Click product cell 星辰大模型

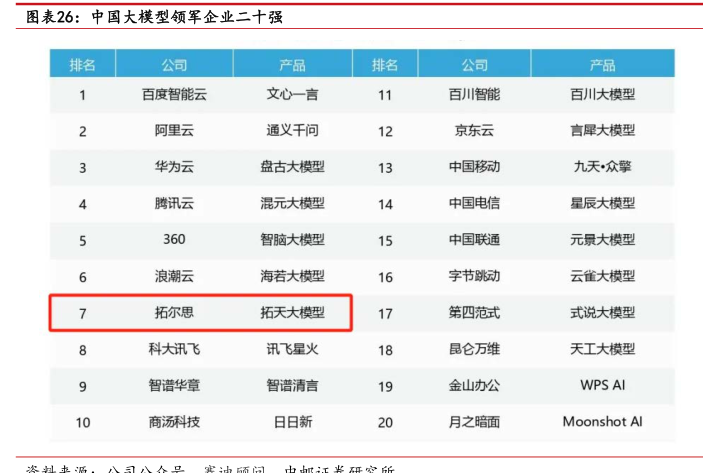coord(603,204)
